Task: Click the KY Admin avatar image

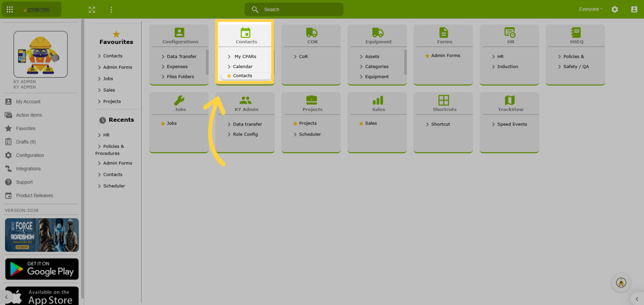Action: coord(41,54)
